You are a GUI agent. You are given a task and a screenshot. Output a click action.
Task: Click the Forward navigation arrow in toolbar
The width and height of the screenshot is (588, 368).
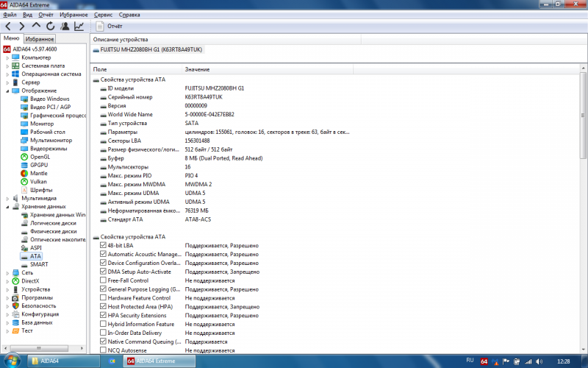point(21,26)
